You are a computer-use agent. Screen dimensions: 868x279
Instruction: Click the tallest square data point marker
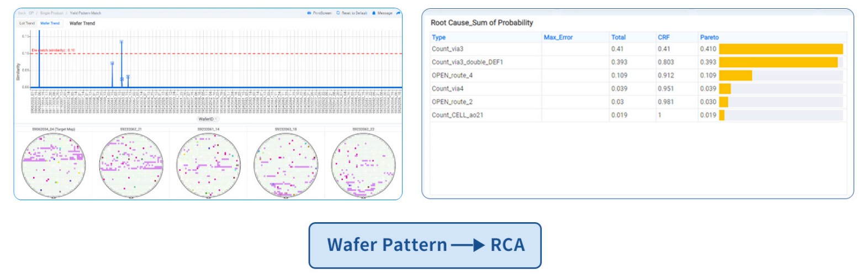click(x=121, y=42)
